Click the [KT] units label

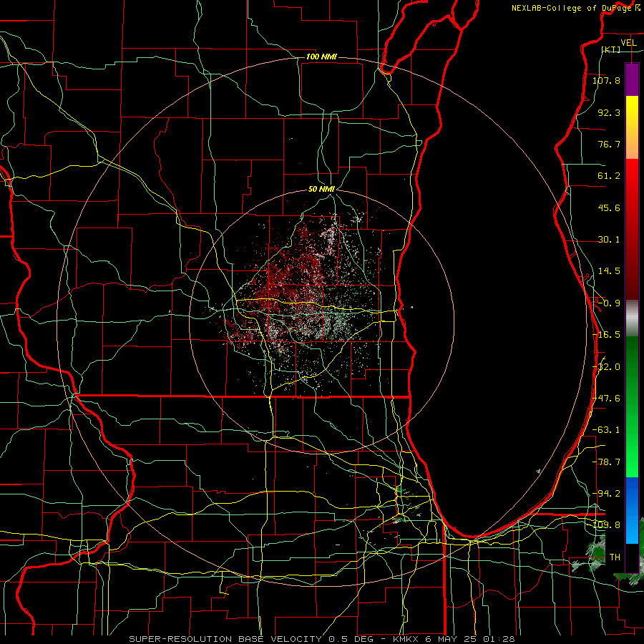pos(611,49)
